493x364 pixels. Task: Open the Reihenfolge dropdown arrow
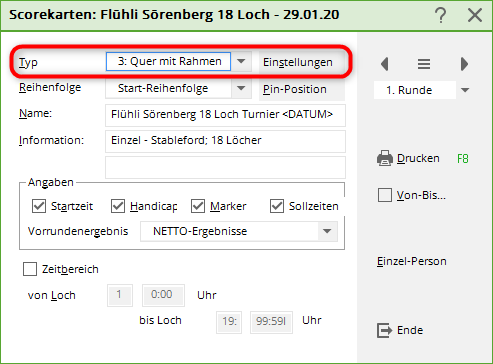(x=241, y=89)
